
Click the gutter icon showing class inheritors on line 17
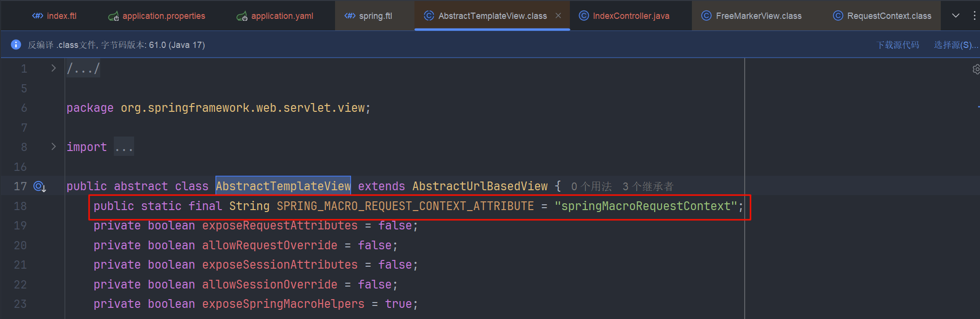pyautogui.click(x=39, y=186)
